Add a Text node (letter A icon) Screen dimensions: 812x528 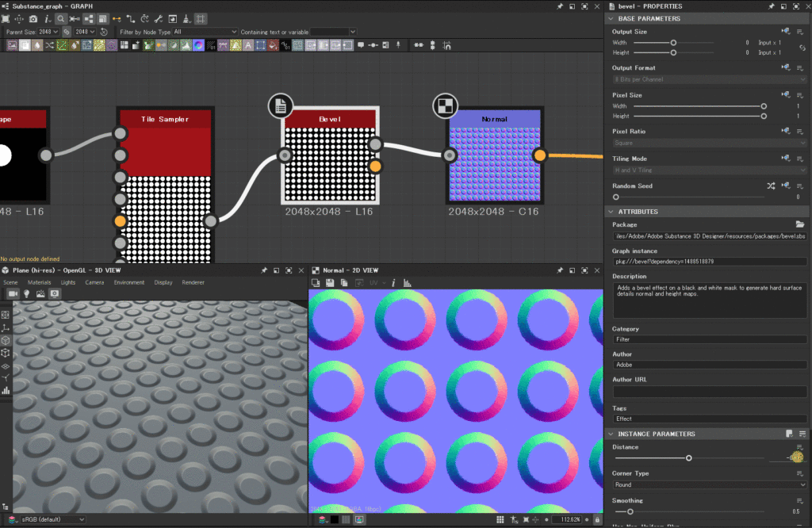248,45
